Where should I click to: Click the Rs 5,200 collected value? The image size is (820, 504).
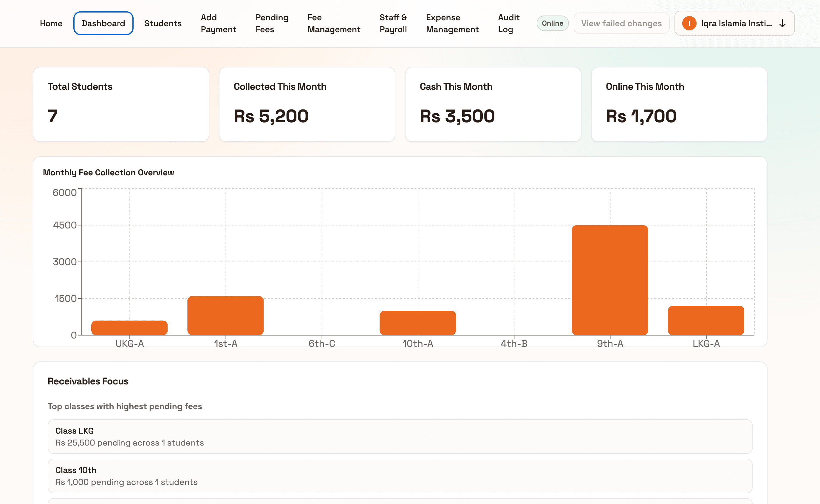click(x=271, y=116)
